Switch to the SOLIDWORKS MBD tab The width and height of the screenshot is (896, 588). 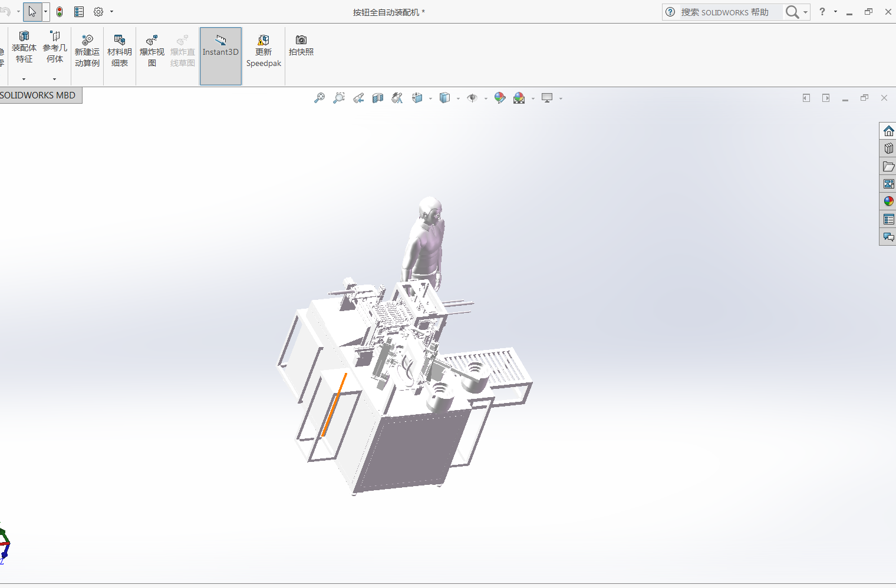pos(39,95)
